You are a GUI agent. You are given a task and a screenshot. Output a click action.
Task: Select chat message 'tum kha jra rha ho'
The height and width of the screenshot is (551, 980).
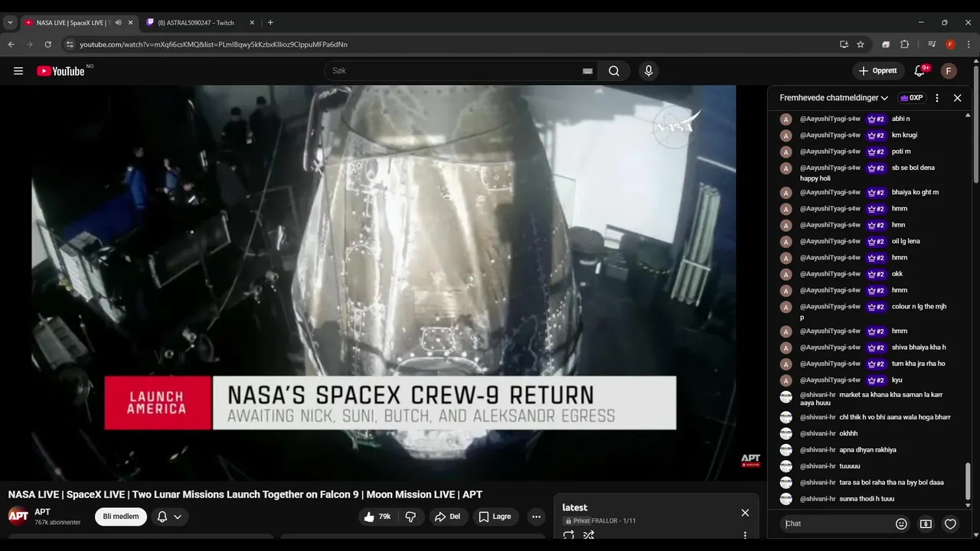coord(918,364)
